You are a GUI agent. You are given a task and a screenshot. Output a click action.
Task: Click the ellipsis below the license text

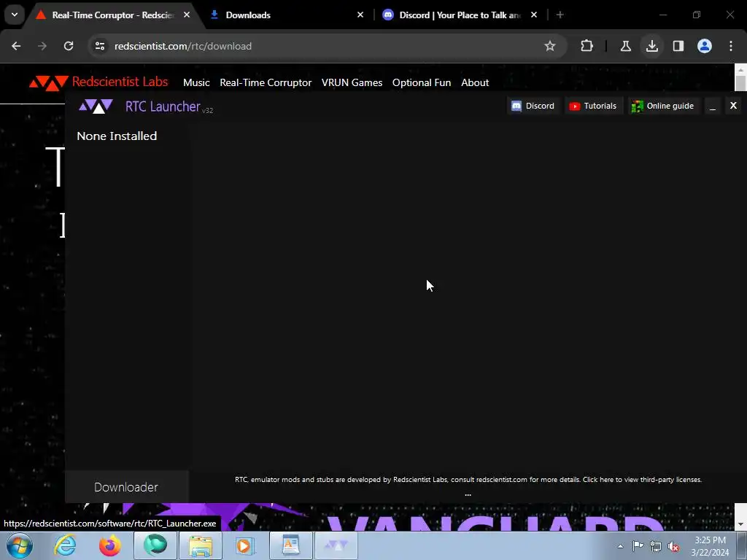pos(468,494)
